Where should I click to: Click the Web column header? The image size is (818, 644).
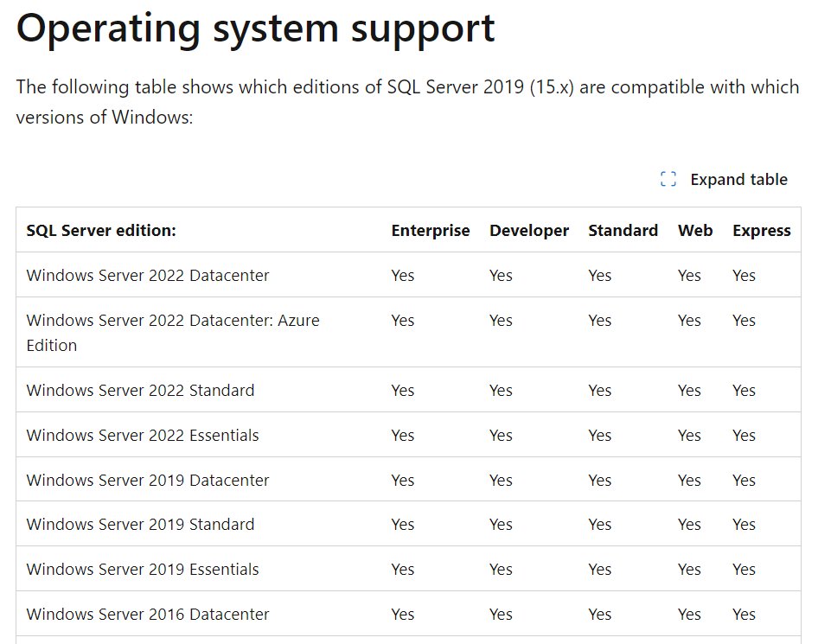(x=695, y=231)
